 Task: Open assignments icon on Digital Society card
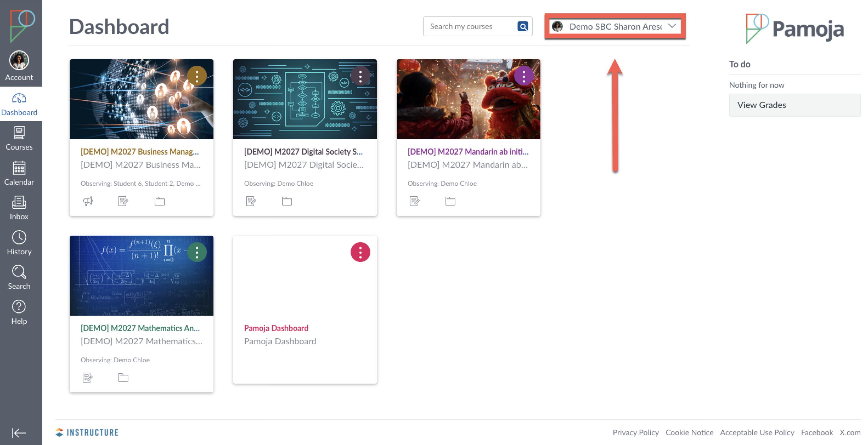pyautogui.click(x=251, y=201)
